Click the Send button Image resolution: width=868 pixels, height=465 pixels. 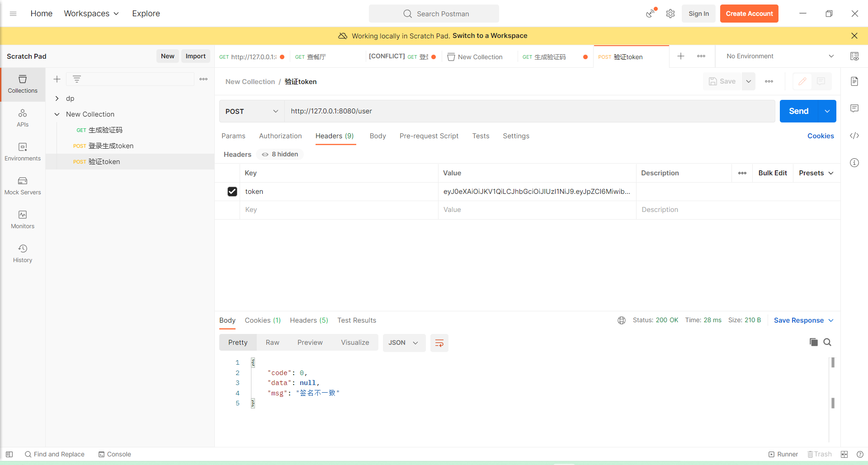pos(798,111)
